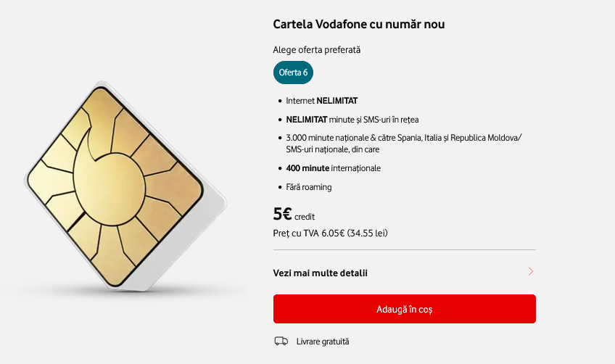The image size is (615, 364).
Task: Click the 5€ credit price
Action: 294,215
